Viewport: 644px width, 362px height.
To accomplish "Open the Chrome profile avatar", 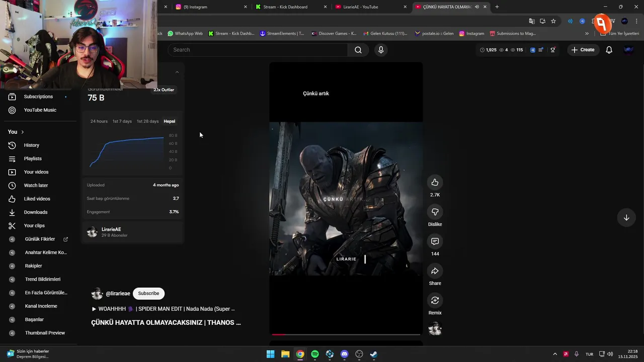I will click(624, 21).
